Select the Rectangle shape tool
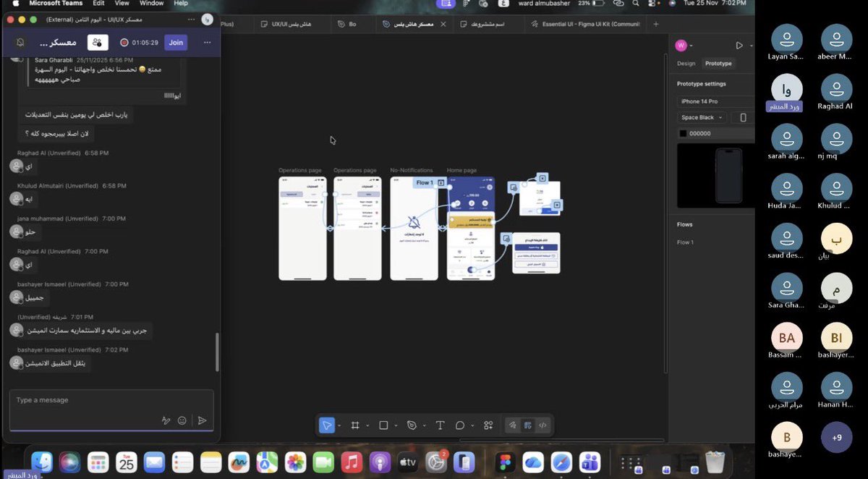Viewport: 868px width, 479px height. pyautogui.click(x=384, y=425)
